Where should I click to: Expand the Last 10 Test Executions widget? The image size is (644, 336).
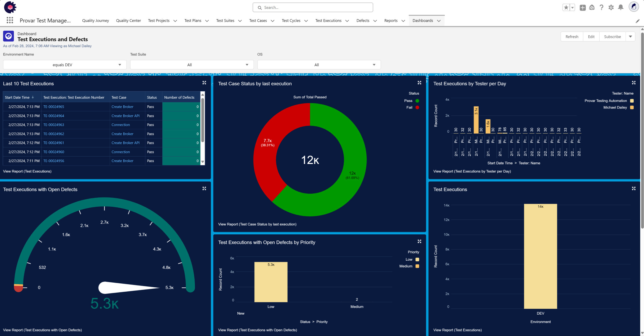(x=204, y=83)
